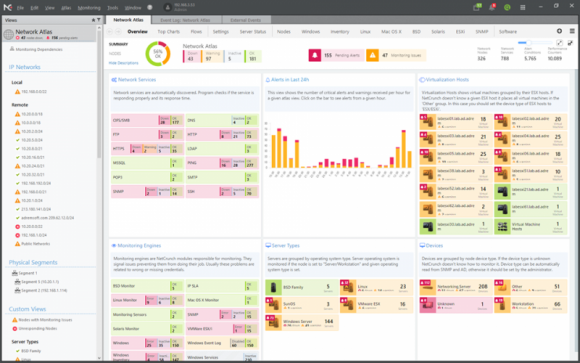580x363 pixels.
Task: Open the SNMP tab
Action: click(x=482, y=32)
